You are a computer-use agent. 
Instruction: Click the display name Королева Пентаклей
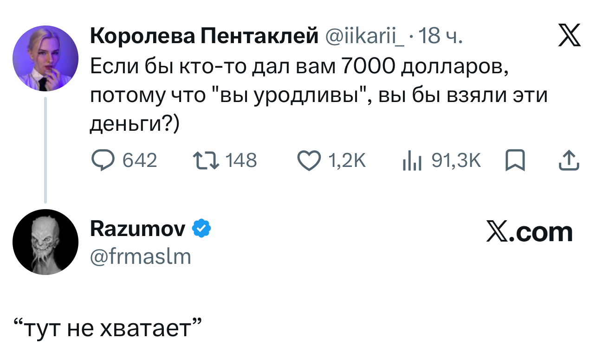tap(204, 36)
